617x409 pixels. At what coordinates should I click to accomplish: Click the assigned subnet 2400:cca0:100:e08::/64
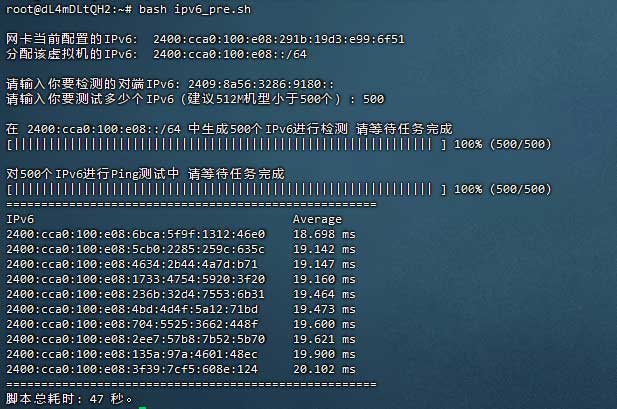[230, 54]
